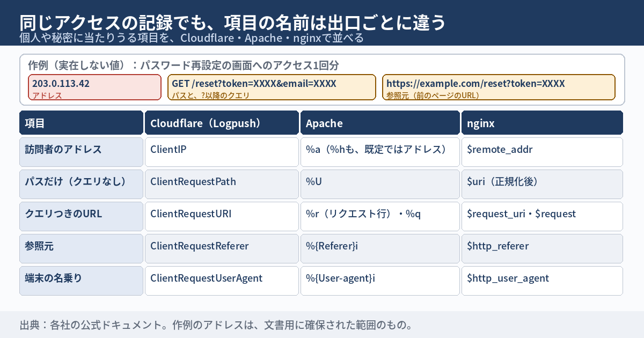Select the 端末の名乗り row label

82,281
